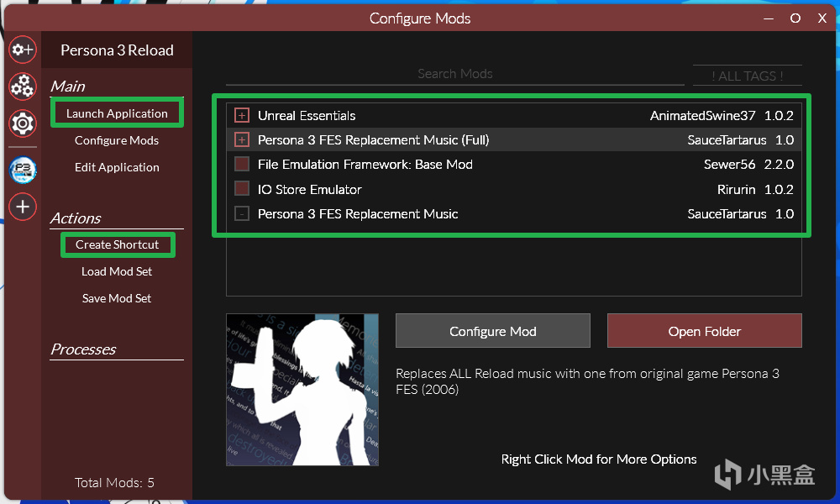Open the ALL TAGS filter dropdown

coord(748,76)
